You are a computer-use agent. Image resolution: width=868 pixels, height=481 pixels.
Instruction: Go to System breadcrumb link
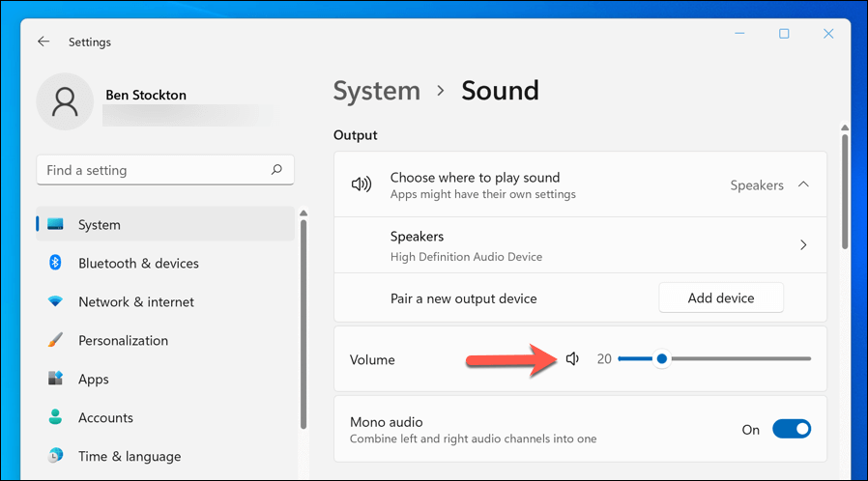[x=377, y=92]
